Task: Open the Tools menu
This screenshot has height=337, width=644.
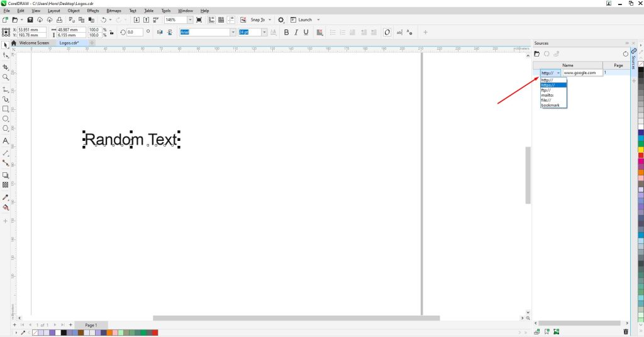Action: point(166,11)
